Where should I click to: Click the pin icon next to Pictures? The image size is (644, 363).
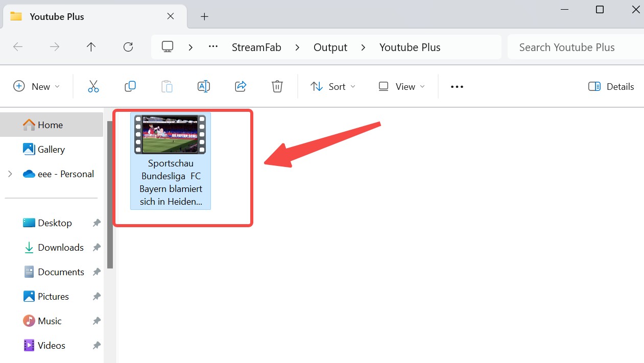point(97,297)
